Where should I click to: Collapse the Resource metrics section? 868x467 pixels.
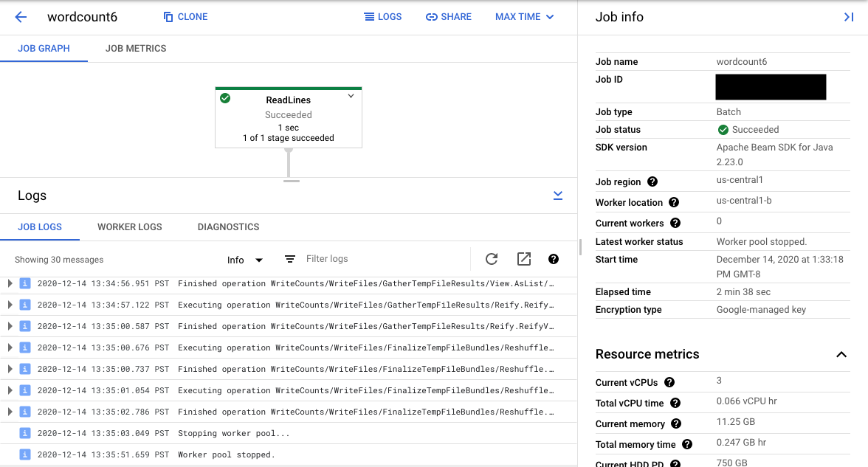pyautogui.click(x=841, y=354)
